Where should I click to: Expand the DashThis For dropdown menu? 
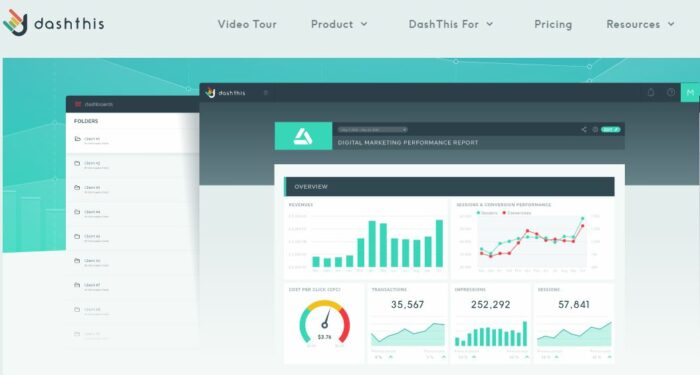(x=451, y=24)
